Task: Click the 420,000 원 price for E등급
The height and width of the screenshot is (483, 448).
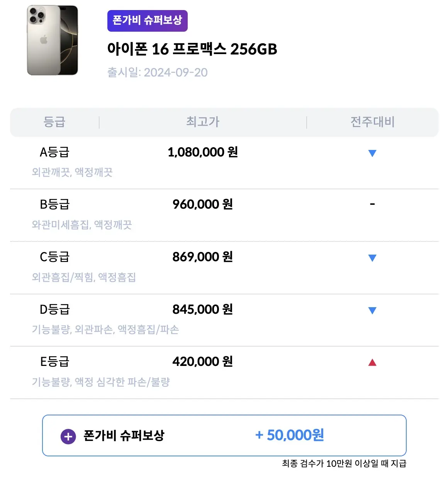Action: point(203,362)
